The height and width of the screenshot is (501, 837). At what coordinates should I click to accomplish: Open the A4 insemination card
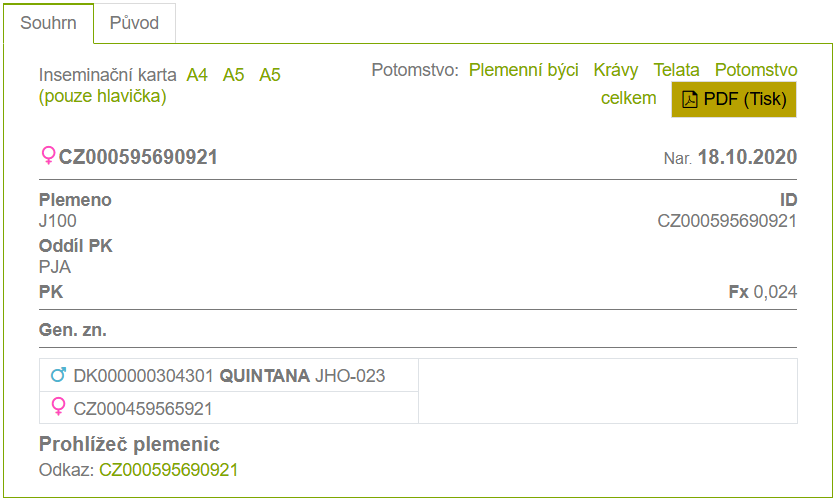(x=197, y=75)
